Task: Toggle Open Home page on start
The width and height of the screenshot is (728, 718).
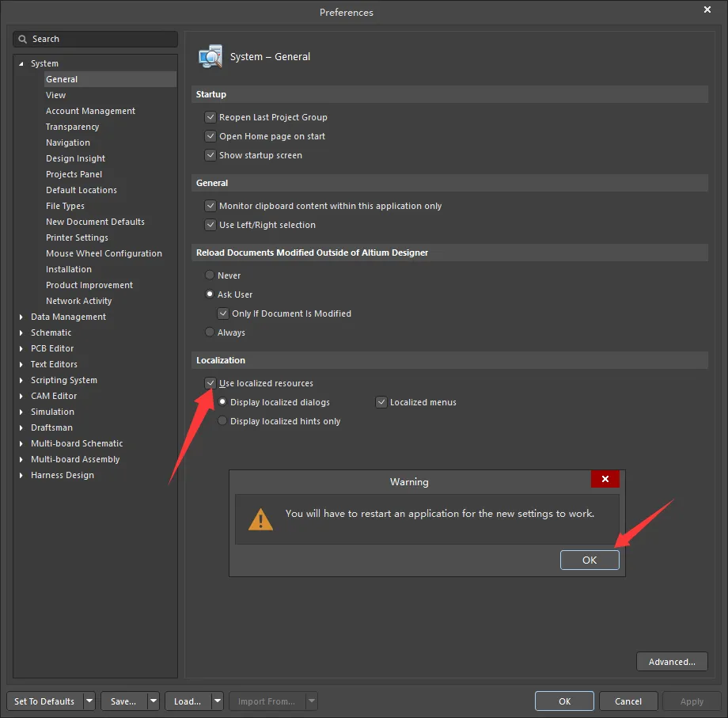Action: coord(210,136)
